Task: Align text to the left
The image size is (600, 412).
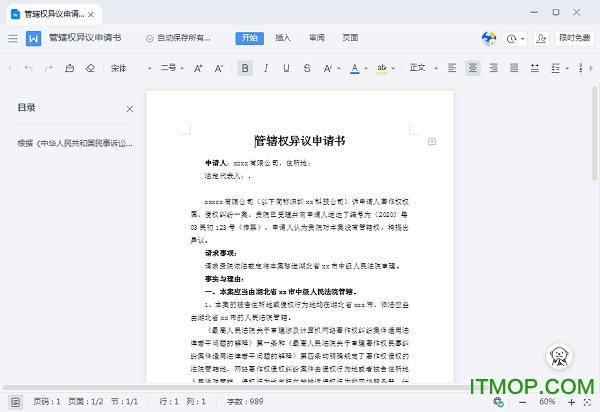Action: coord(452,68)
